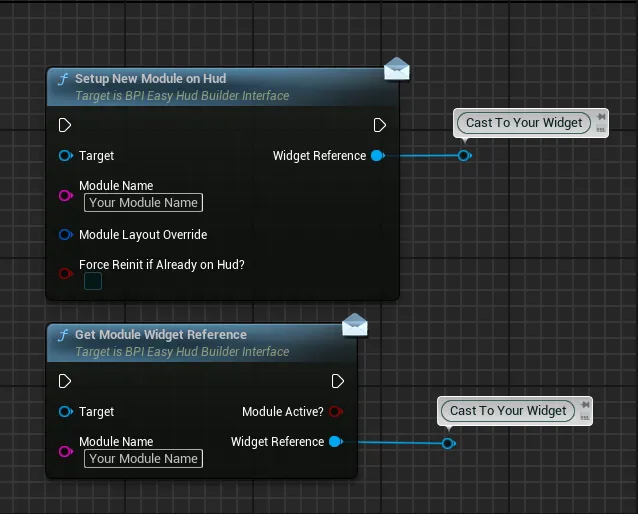Image resolution: width=638 pixels, height=514 pixels.
Task: Click input execution pin of Get Module Widget Reference
Action: 65,381
